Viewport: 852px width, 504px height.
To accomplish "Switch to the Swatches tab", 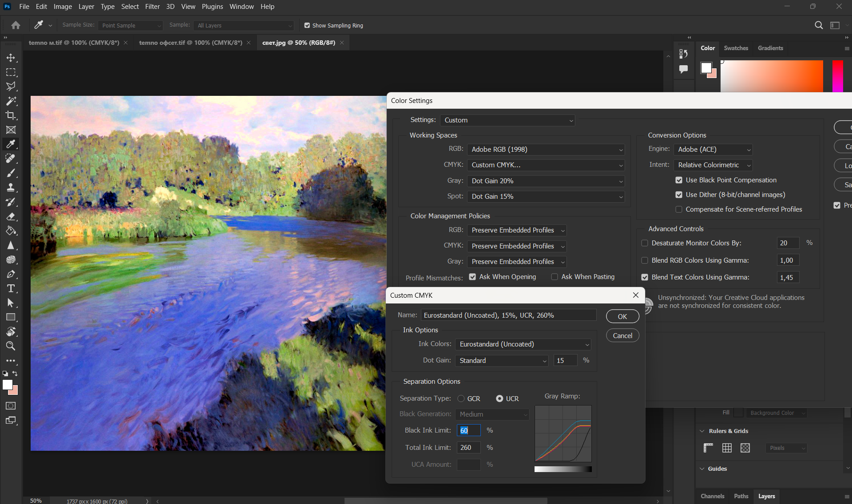I will (736, 48).
